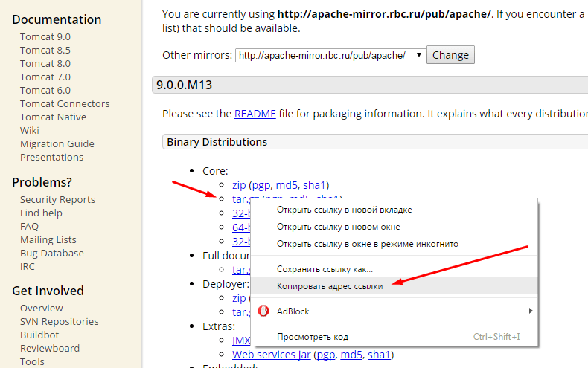Click the Core tar.gz link
588x368 pixels.
[x=241, y=199]
